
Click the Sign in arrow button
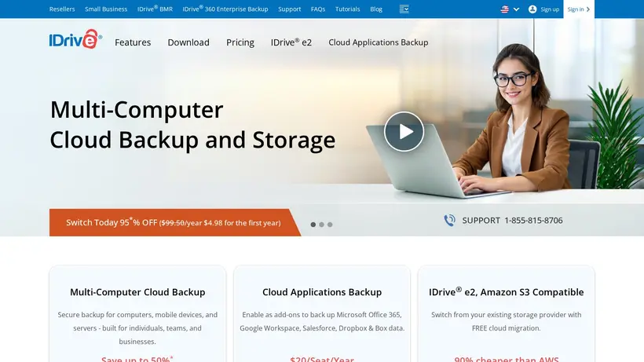579,9
